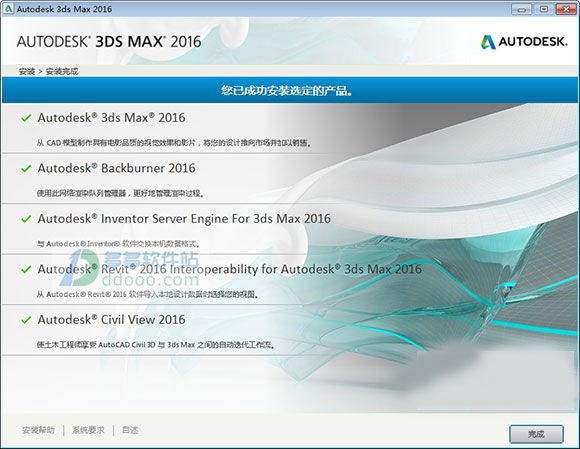Open the 系统要求 system requirements link
This screenshot has width=580, height=449.
[x=88, y=430]
